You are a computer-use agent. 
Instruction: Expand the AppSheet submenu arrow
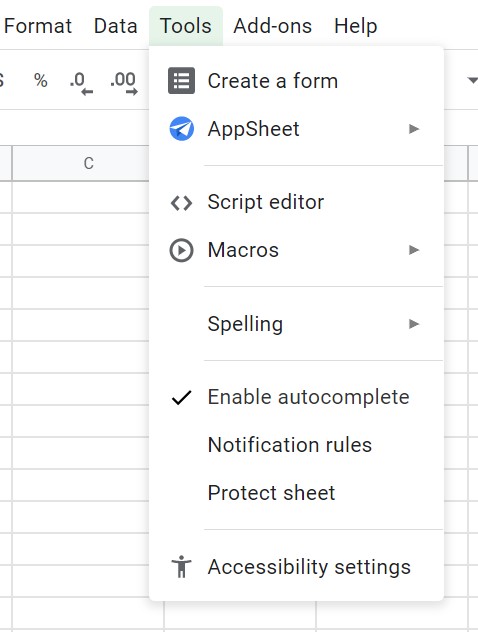[414, 129]
